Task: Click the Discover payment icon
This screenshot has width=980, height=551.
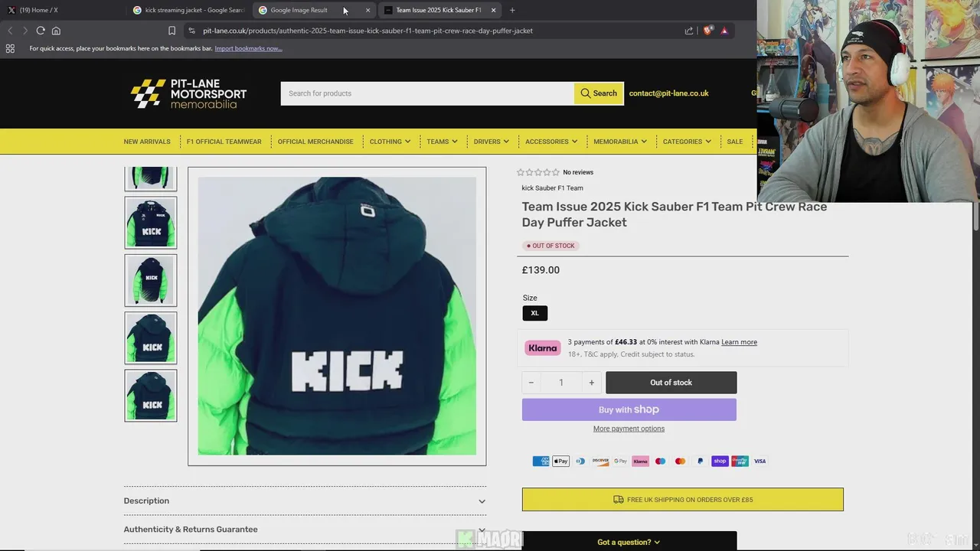Action: (600, 461)
